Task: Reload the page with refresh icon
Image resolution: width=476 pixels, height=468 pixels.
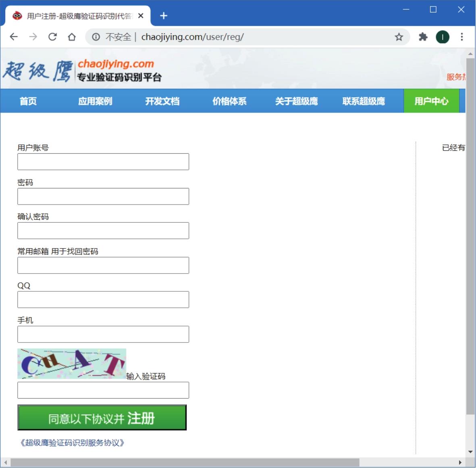Action: [x=52, y=37]
